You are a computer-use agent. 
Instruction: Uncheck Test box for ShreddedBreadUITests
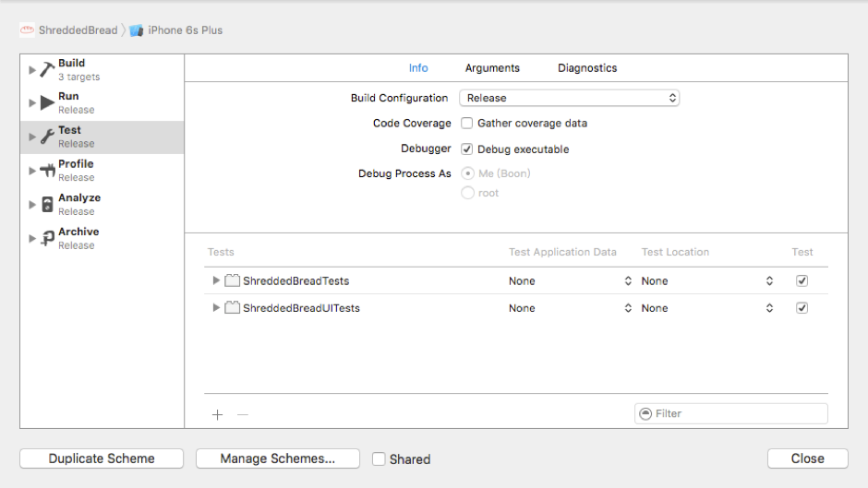pos(802,307)
